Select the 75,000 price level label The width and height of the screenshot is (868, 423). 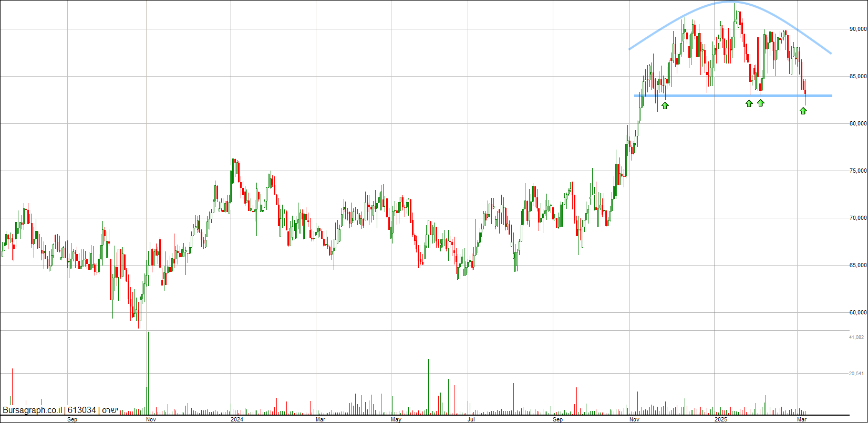(x=857, y=171)
